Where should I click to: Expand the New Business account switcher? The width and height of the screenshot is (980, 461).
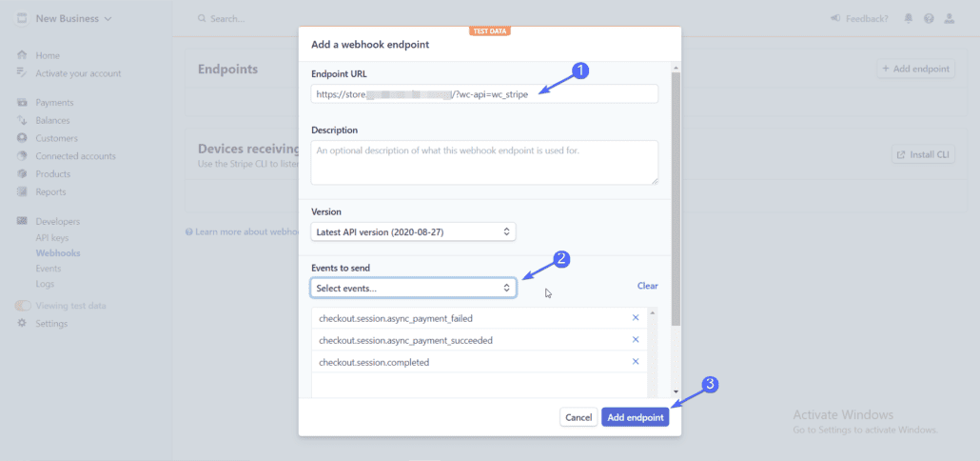65,19
